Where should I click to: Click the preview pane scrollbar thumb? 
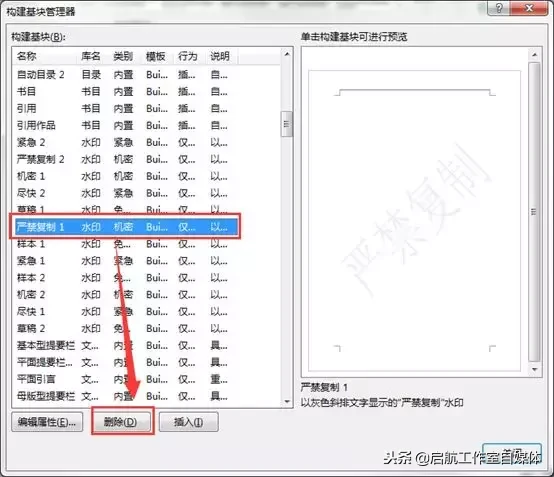pos(535,212)
